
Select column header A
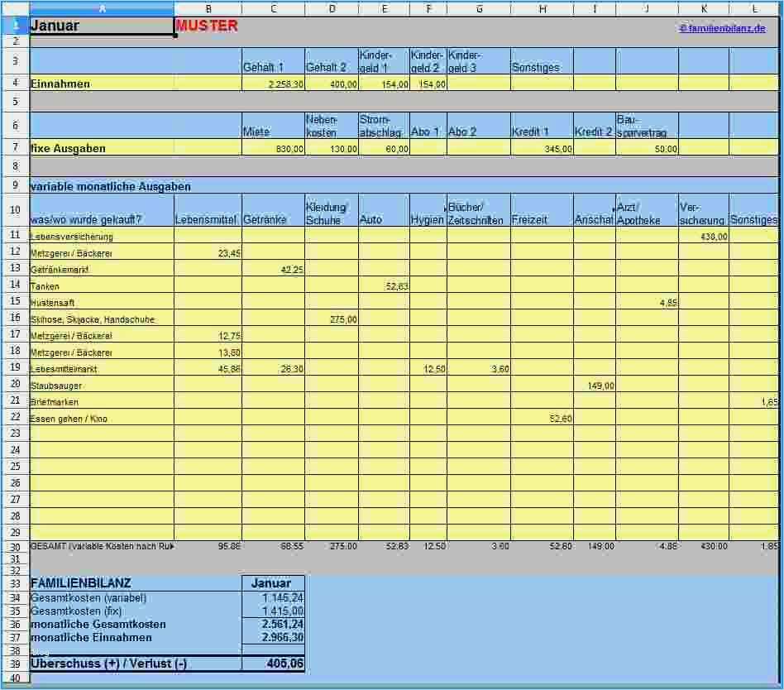click(x=99, y=7)
